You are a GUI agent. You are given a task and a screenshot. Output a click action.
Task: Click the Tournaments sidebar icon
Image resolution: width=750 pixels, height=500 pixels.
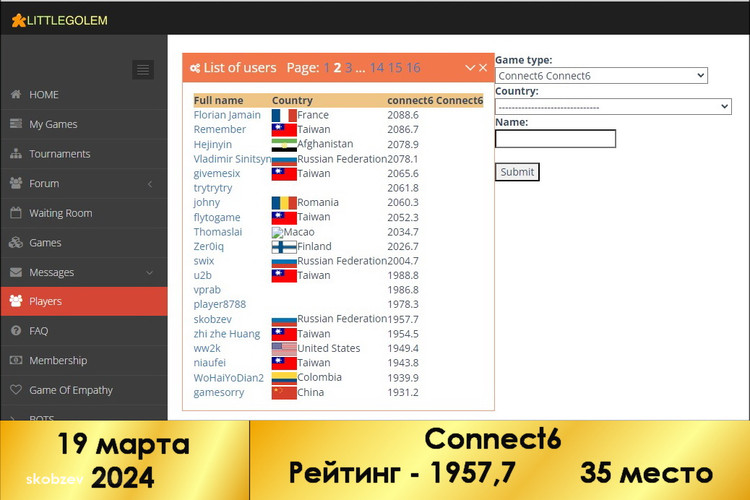[x=16, y=154]
